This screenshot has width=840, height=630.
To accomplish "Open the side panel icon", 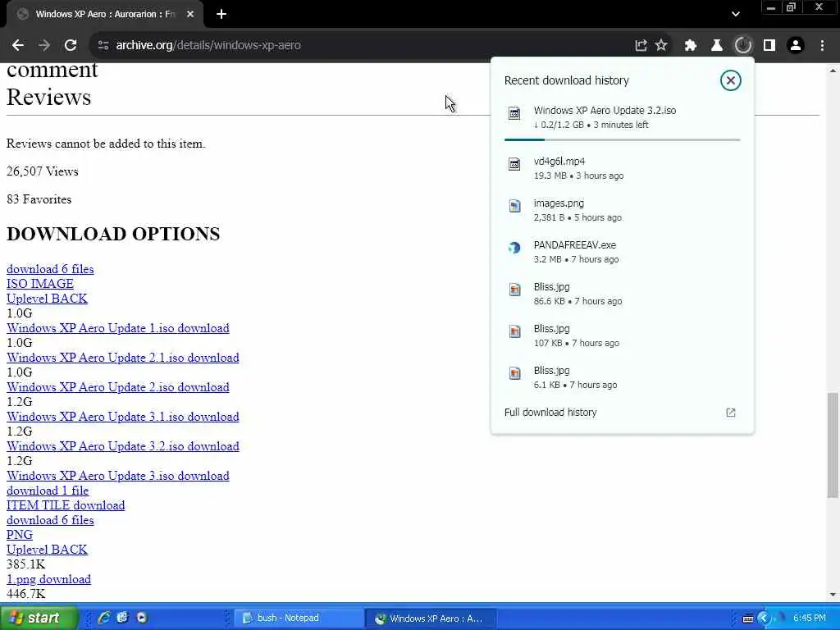I will [769, 46].
